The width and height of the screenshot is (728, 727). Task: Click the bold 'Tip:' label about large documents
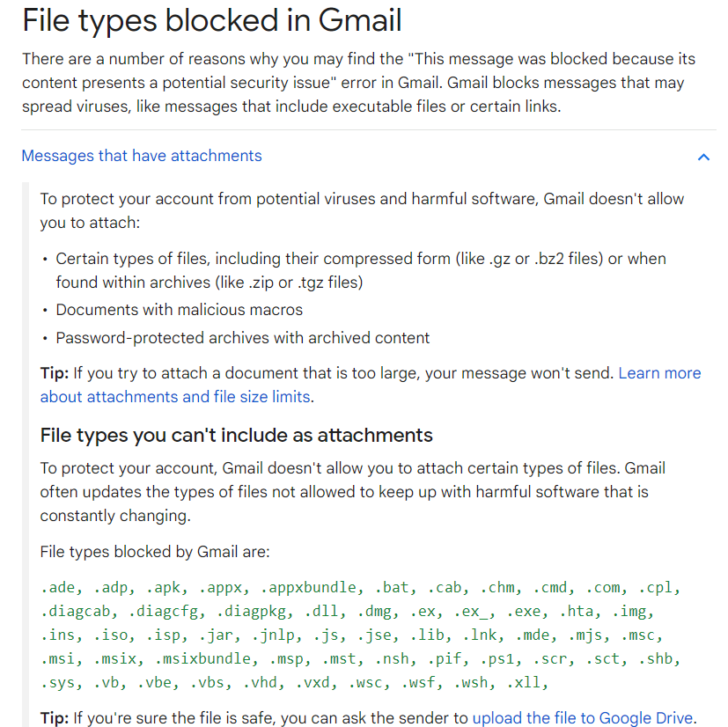[54, 373]
